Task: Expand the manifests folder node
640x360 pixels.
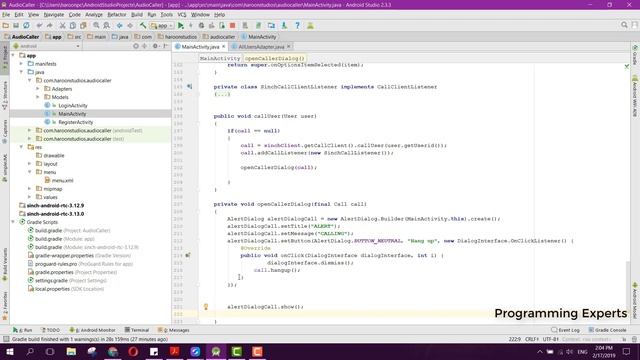Action: [21, 64]
